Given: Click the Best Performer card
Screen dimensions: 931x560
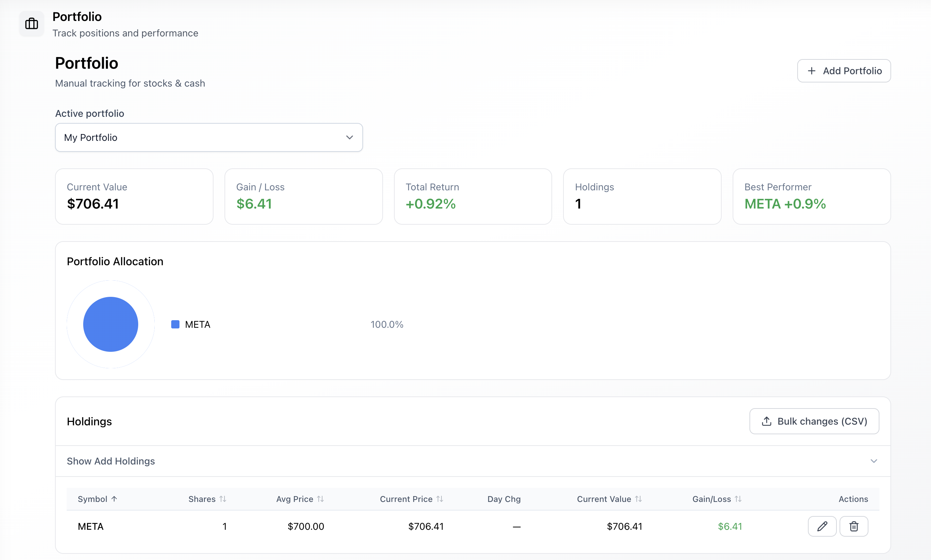Looking at the screenshot, I should pos(811,196).
